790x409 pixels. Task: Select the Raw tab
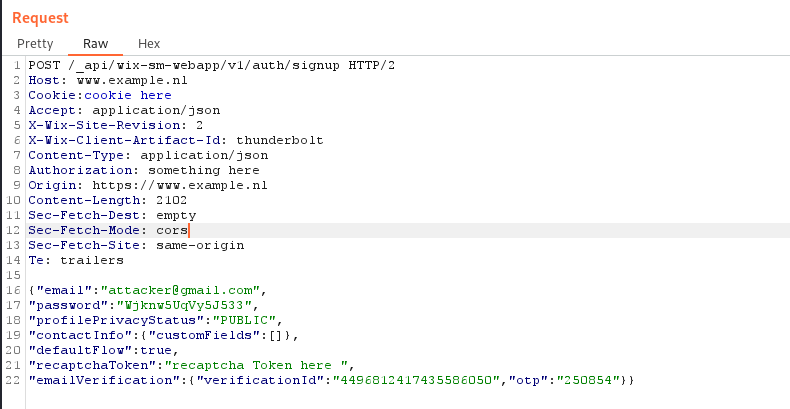coord(96,44)
